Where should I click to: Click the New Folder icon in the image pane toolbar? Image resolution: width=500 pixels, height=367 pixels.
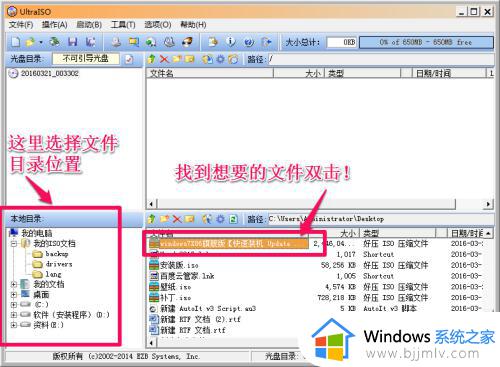point(177,59)
